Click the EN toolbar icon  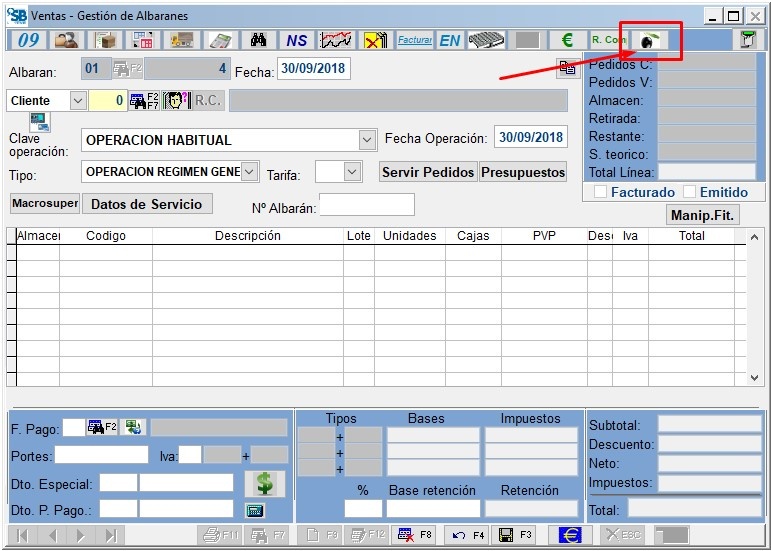(450, 40)
